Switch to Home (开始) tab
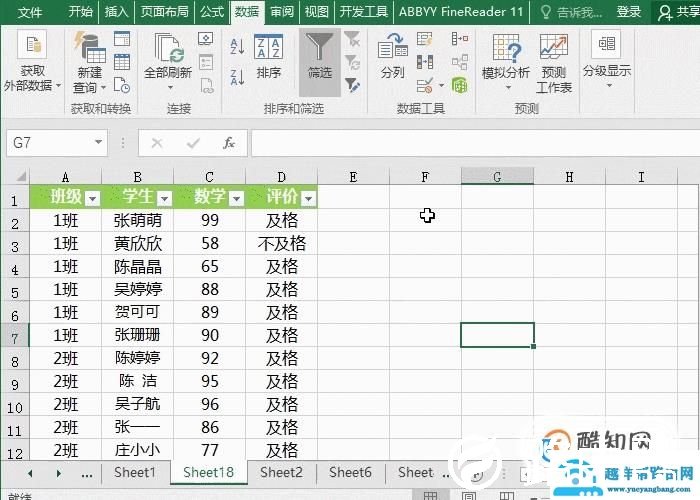This screenshot has width=700, height=500. 81,12
